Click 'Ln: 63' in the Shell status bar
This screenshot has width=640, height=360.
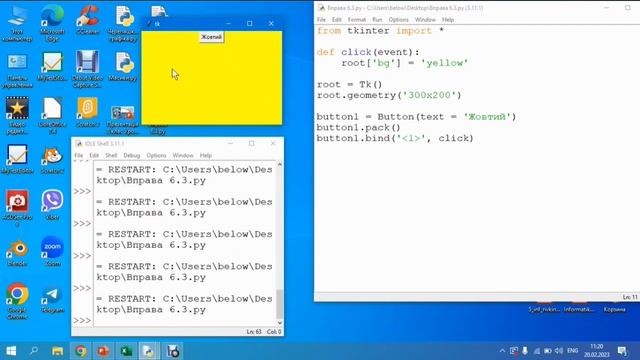coord(254,332)
